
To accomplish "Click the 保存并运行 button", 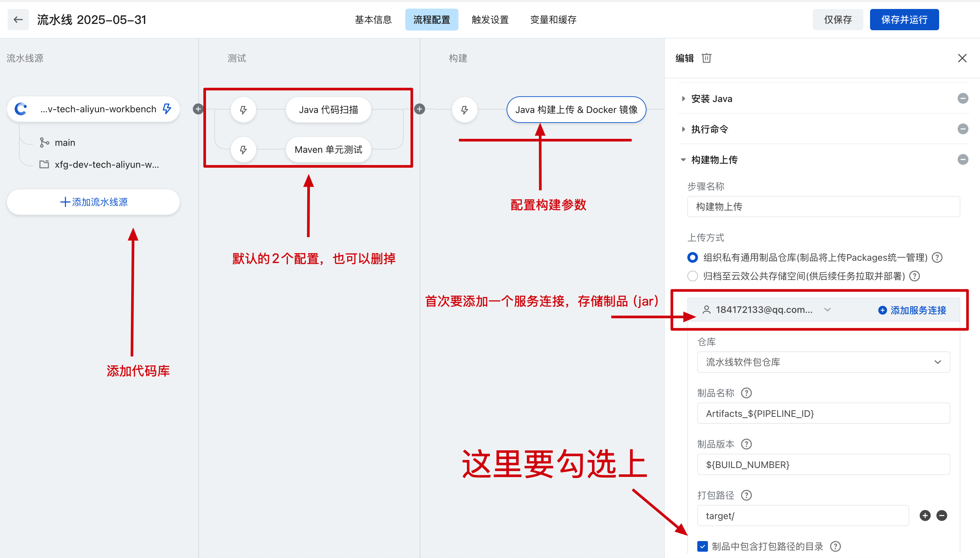I will point(904,20).
